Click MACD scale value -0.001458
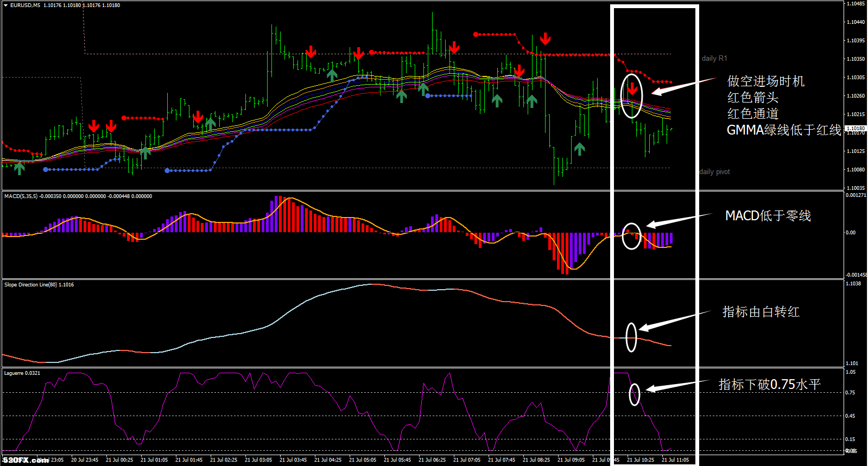Image resolution: width=868 pixels, height=466 pixels. (x=856, y=275)
